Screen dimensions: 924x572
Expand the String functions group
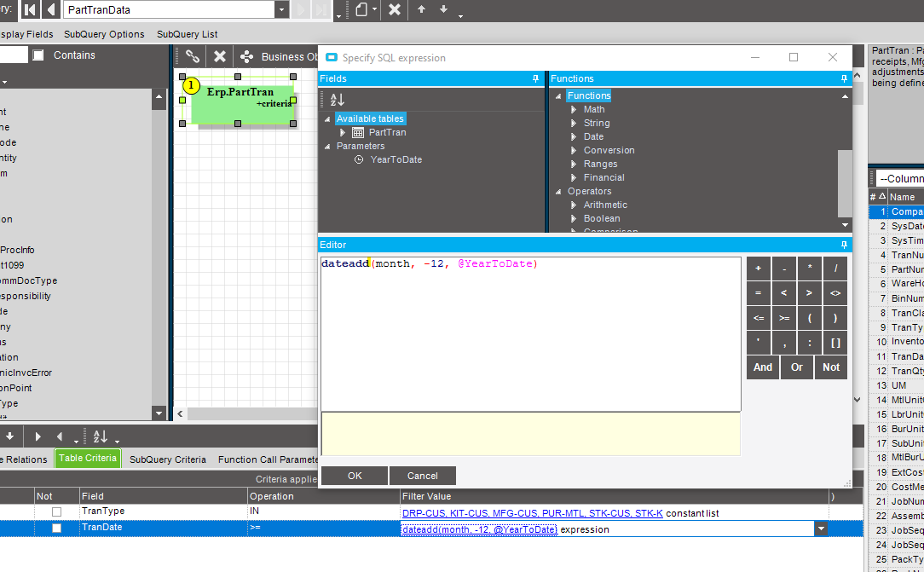574,123
